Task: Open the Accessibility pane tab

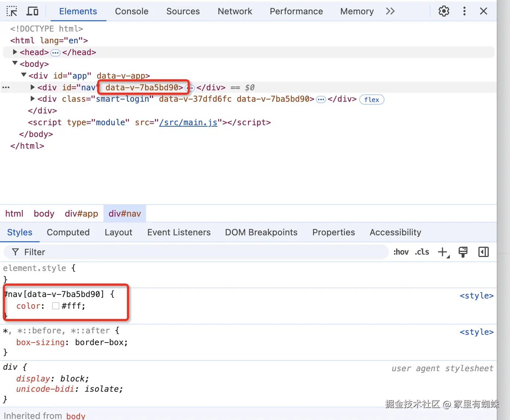Action: (396, 232)
